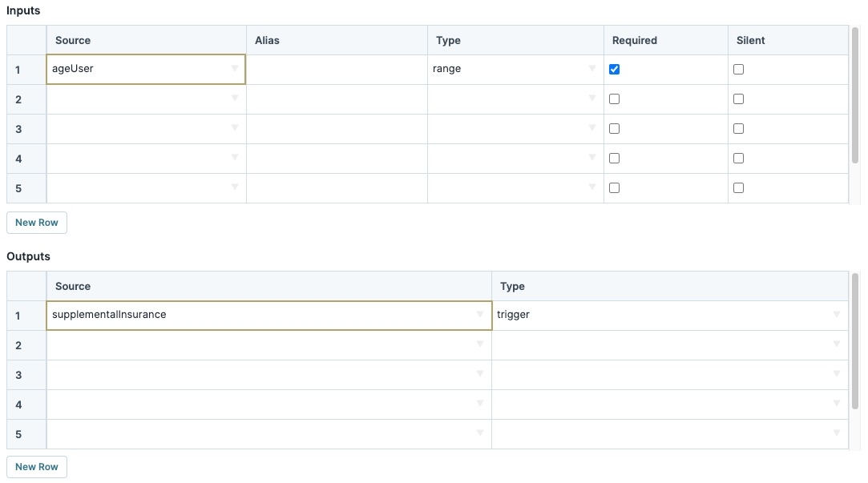Screen dimensions: 868x483
Task: Open Type dropdown in Outputs row 5
Action: click(x=837, y=433)
